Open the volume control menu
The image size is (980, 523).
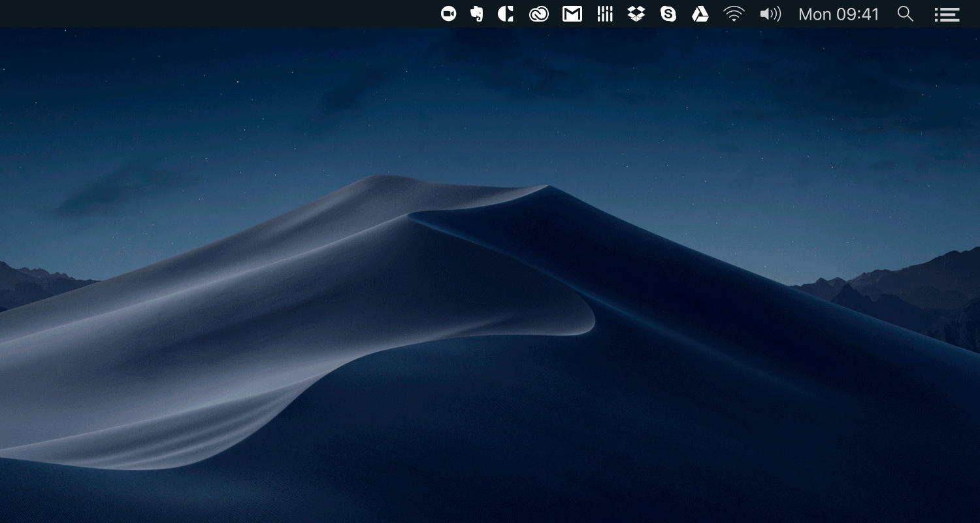tap(771, 14)
